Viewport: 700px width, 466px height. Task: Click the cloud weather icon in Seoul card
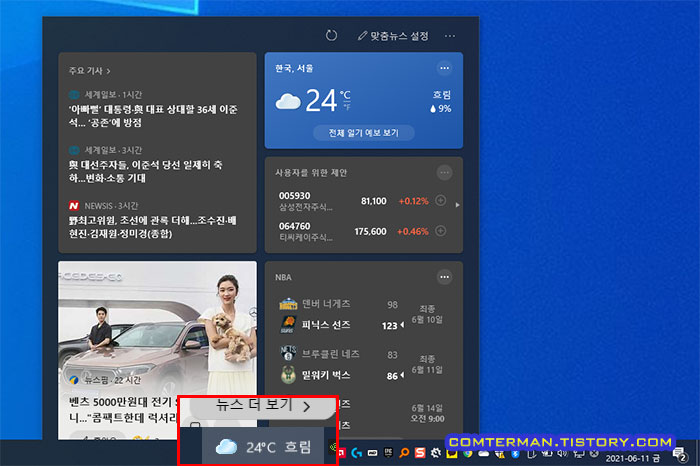(x=288, y=102)
